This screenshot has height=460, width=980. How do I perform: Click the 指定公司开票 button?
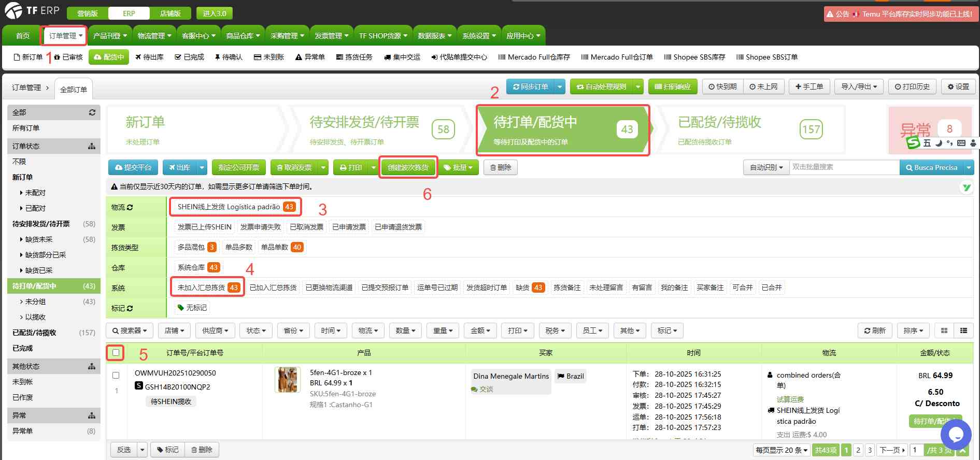[x=238, y=167]
